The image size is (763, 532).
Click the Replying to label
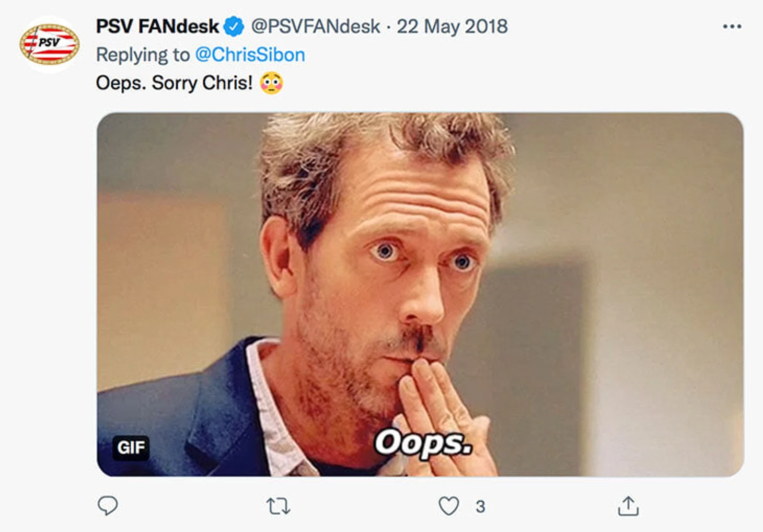click(143, 55)
